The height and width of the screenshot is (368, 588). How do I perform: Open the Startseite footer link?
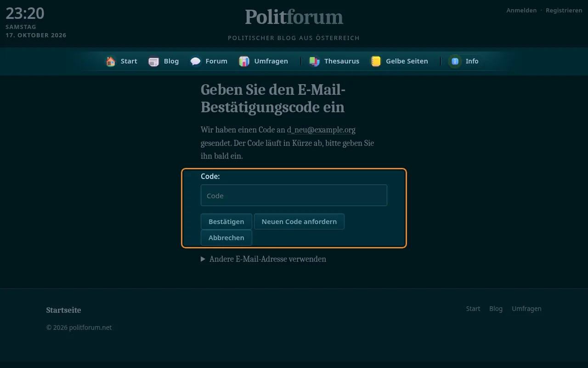tap(64, 310)
